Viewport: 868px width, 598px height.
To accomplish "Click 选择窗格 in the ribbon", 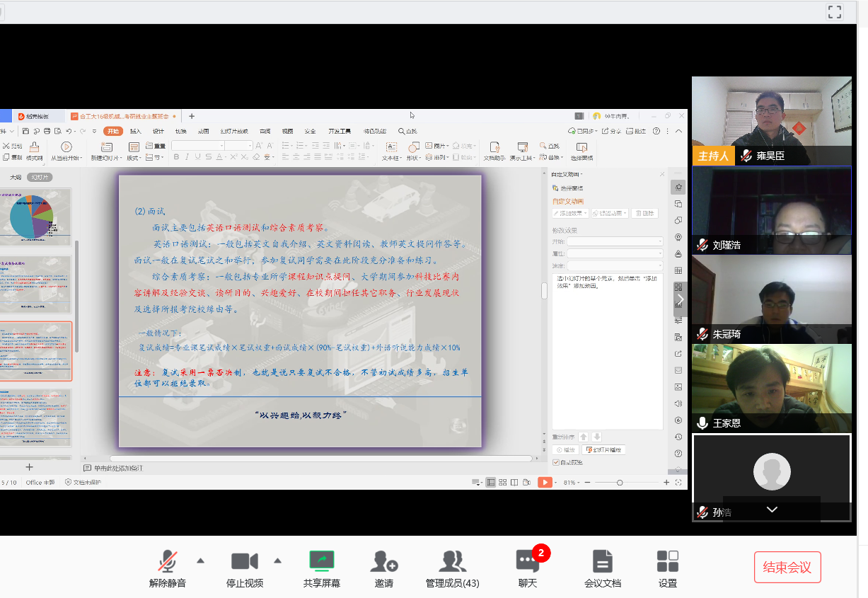I will coord(581,151).
